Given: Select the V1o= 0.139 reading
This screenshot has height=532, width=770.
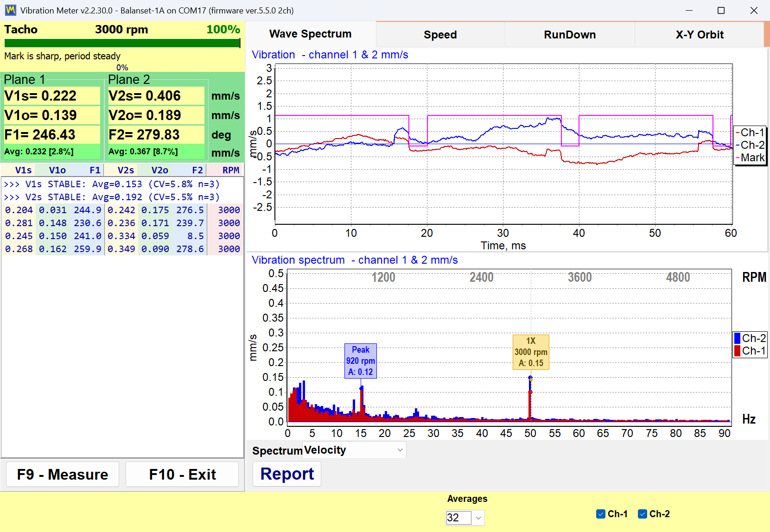Looking at the screenshot, I should pos(51,115).
